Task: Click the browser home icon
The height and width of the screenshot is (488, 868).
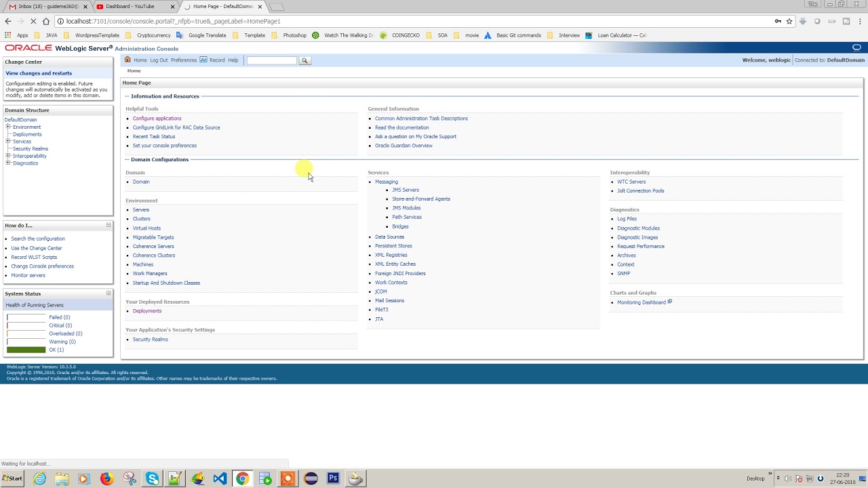Action: [x=45, y=21]
